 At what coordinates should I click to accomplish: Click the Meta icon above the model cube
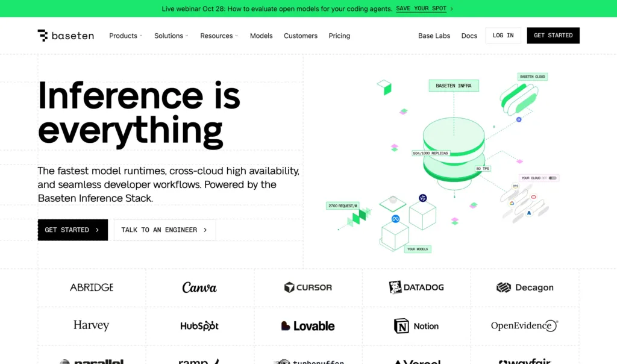pyautogui.click(x=395, y=219)
